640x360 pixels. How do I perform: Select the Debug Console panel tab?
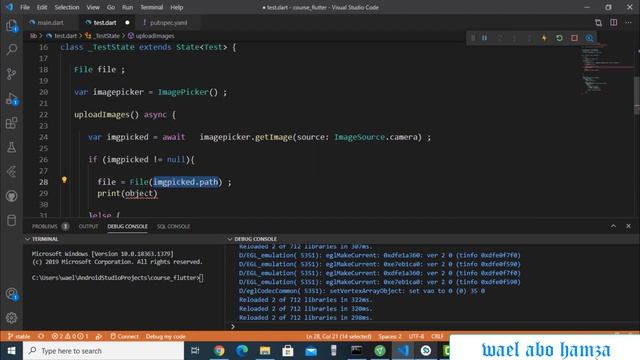(x=127, y=226)
